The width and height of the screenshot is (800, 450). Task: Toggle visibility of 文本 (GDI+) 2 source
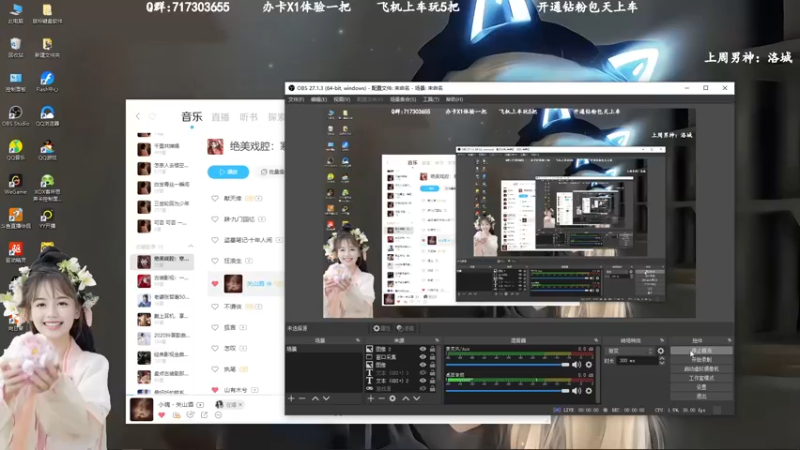click(x=422, y=381)
